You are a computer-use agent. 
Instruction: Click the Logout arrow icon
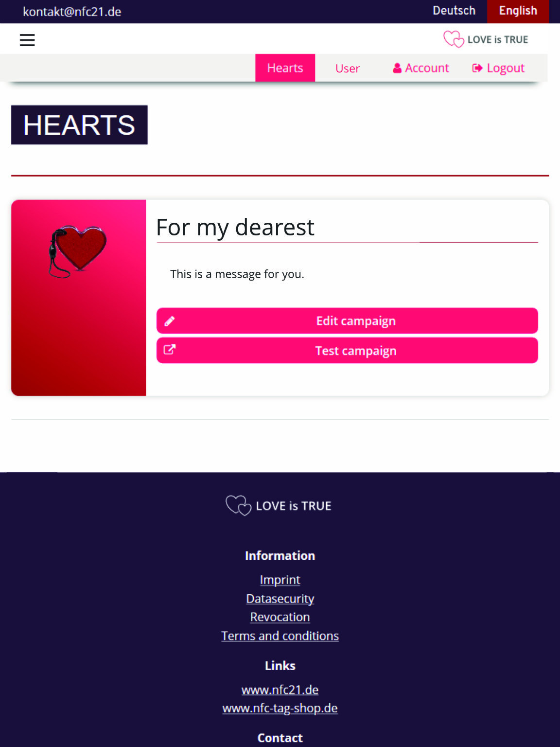477,68
